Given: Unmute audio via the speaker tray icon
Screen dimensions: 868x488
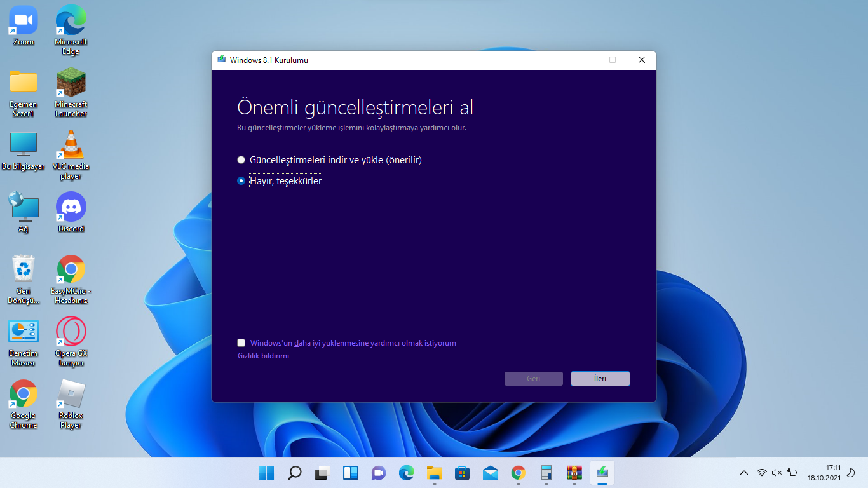Looking at the screenshot, I should pos(776,473).
